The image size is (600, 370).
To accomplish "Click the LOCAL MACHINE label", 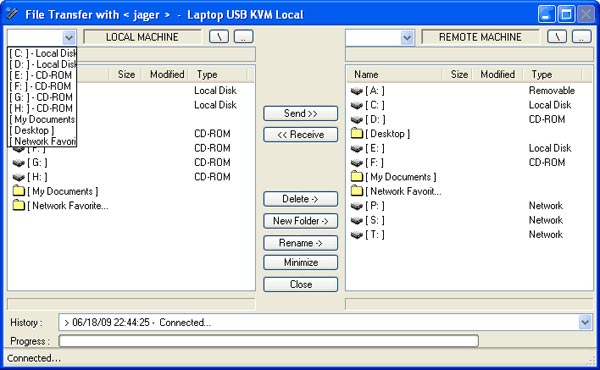I will pos(142,37).
